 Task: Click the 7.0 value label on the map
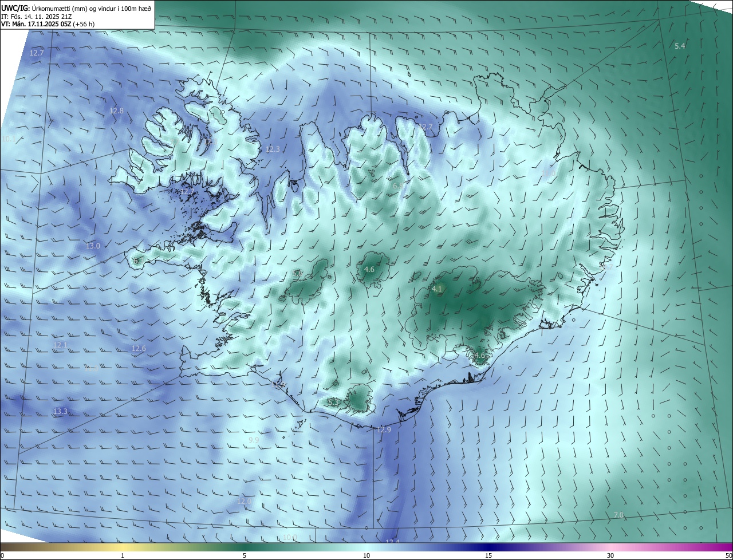click(618, 515)
